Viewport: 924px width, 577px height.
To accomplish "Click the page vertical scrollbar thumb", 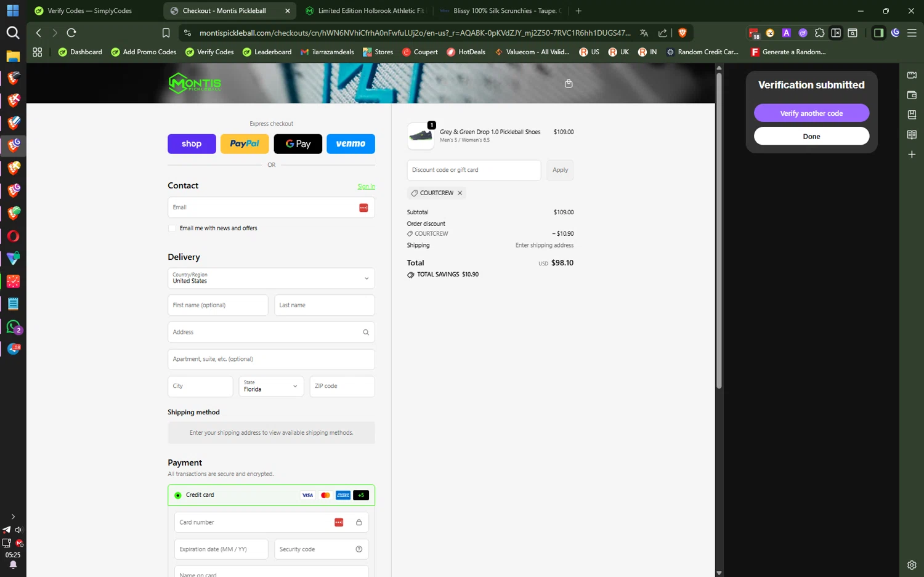I will [719, 230].
